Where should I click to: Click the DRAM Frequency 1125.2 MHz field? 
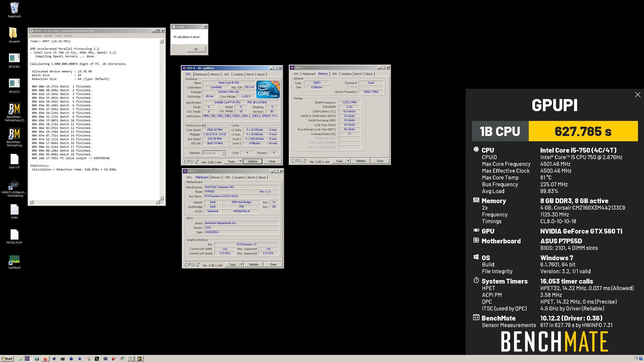point(349,102)
